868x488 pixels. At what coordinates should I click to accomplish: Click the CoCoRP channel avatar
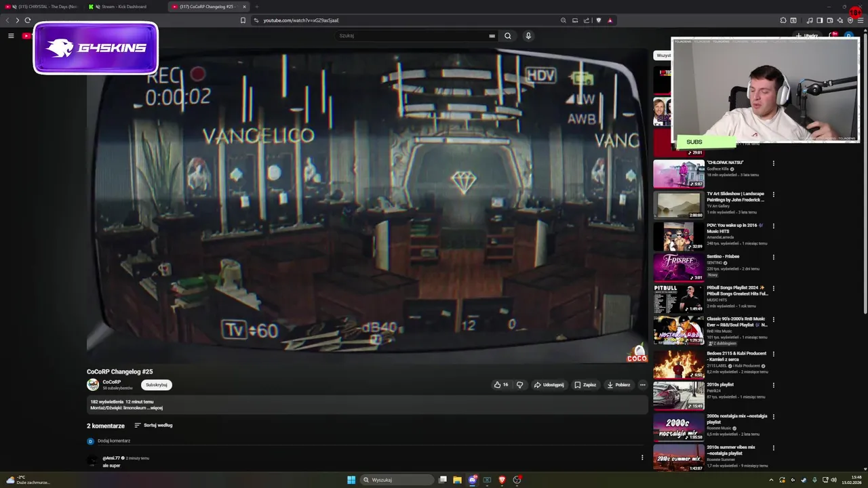coord(93,385)
